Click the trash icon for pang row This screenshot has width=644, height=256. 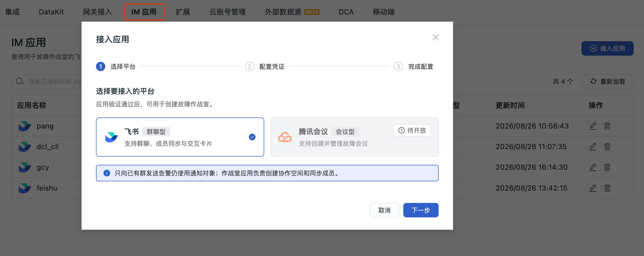click(607, 126)
